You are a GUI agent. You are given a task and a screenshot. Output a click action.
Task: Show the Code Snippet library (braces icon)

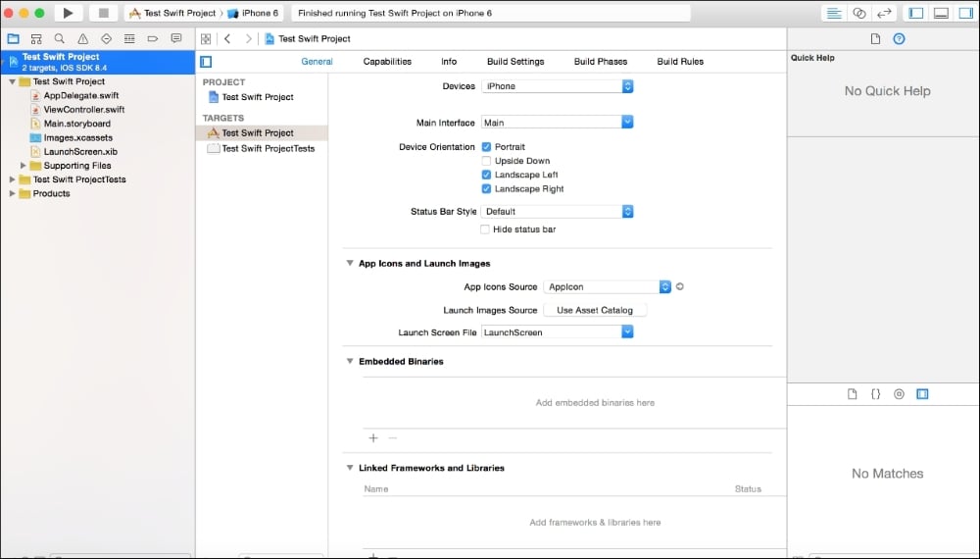[875, 393]
